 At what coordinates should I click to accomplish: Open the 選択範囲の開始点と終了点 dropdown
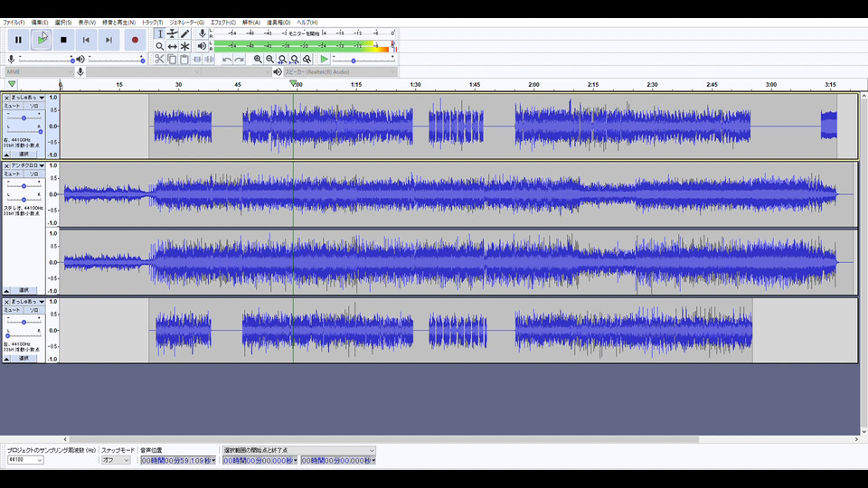299,450
